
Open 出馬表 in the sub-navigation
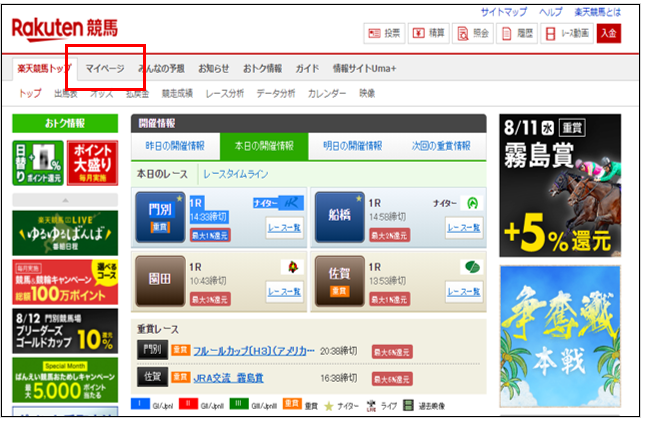(67, 94)
